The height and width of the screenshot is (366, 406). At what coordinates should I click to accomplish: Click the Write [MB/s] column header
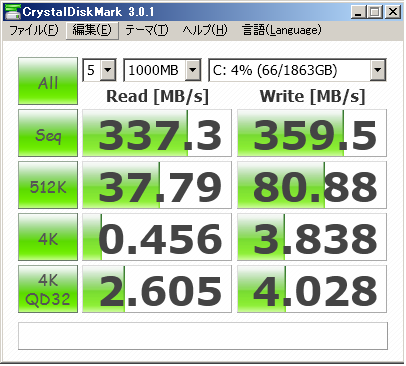coord(312,97)
